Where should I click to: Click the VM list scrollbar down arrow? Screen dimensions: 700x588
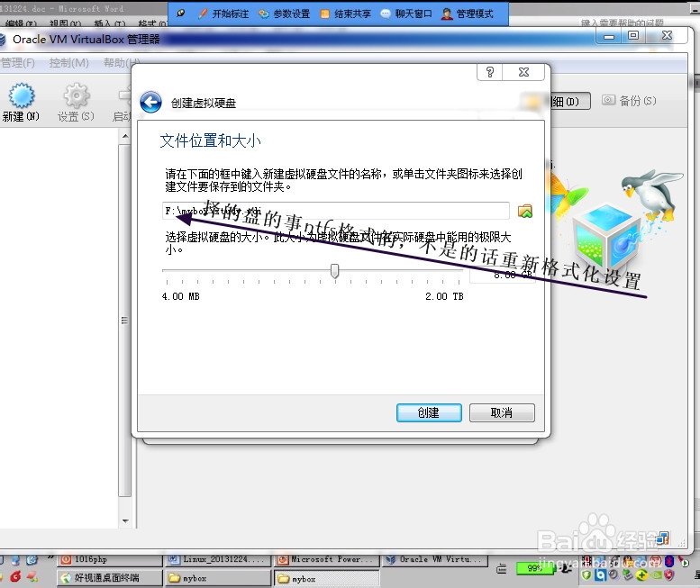tap(125, 520)
